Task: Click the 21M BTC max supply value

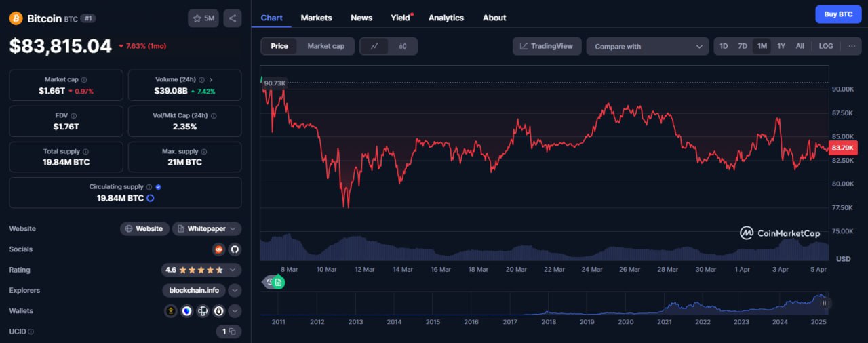Action: click(x=184, y=162)
